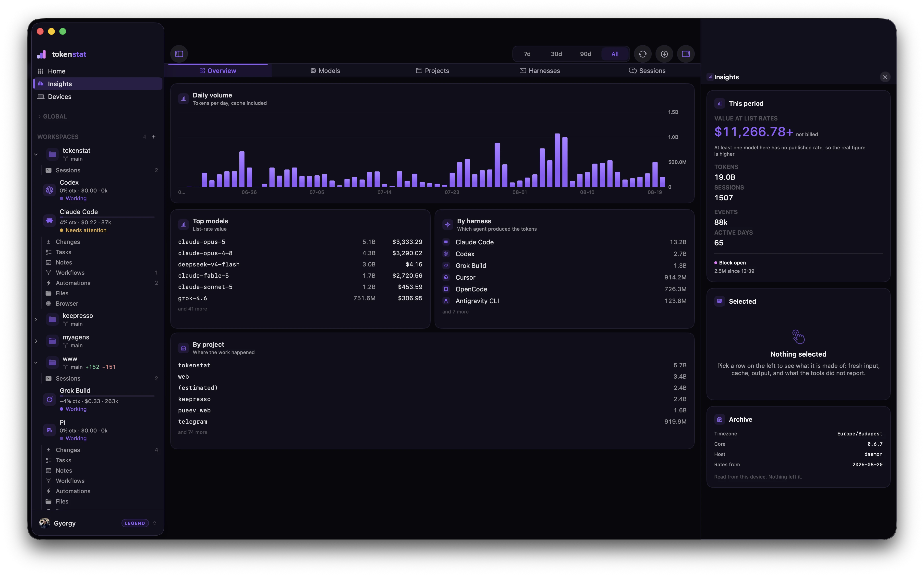Open the Claude Code session icon
Viewport: 924px width, 576px height.
point(49,220)
